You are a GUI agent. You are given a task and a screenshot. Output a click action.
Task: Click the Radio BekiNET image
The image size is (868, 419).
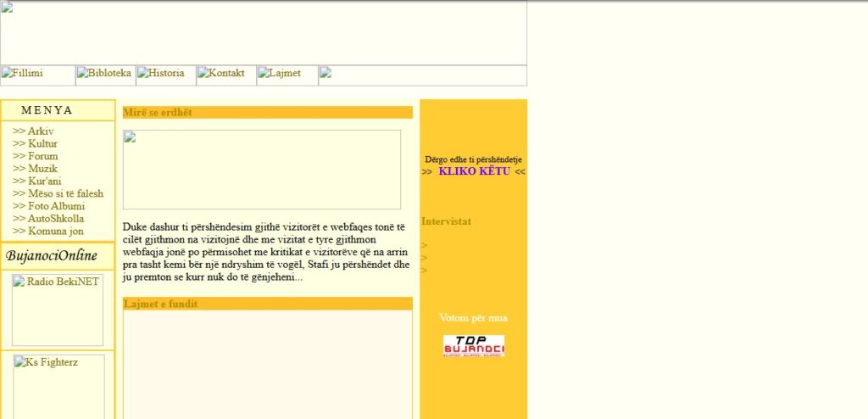[58, 310]
